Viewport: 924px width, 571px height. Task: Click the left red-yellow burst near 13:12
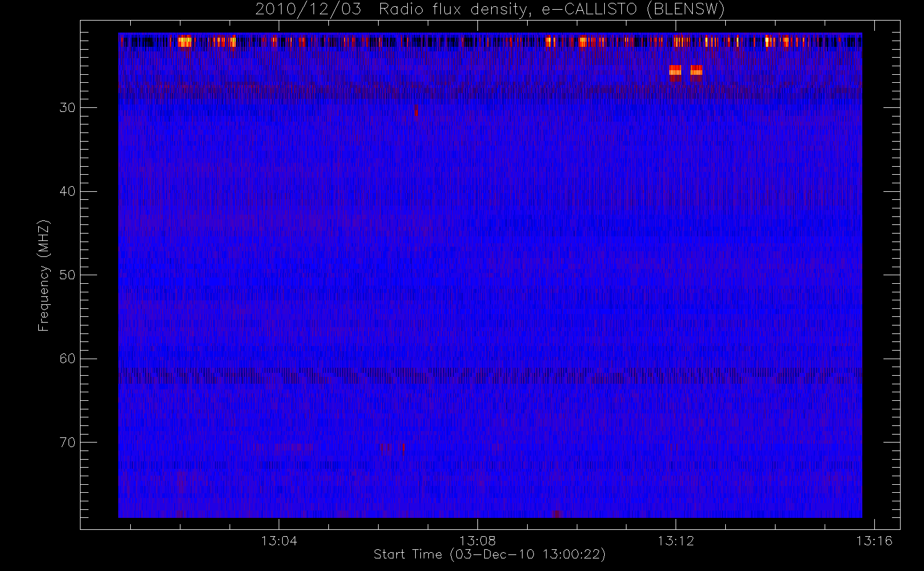675,71
